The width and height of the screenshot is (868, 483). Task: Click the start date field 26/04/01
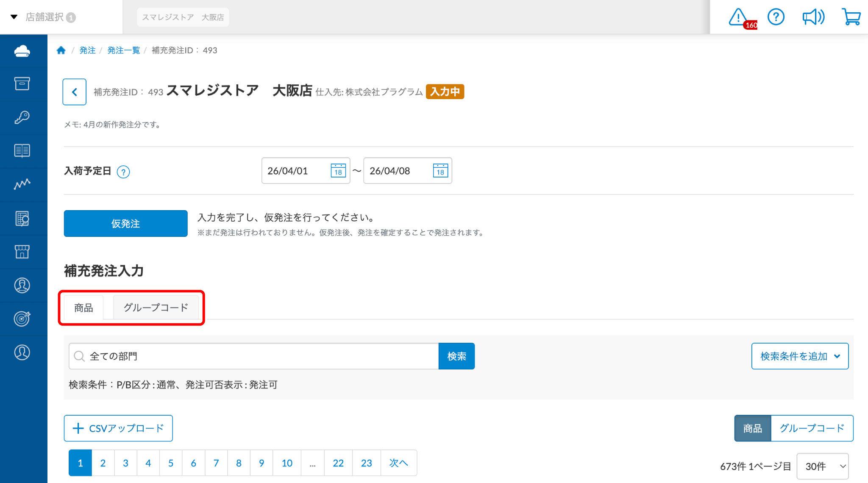[306, 171]
